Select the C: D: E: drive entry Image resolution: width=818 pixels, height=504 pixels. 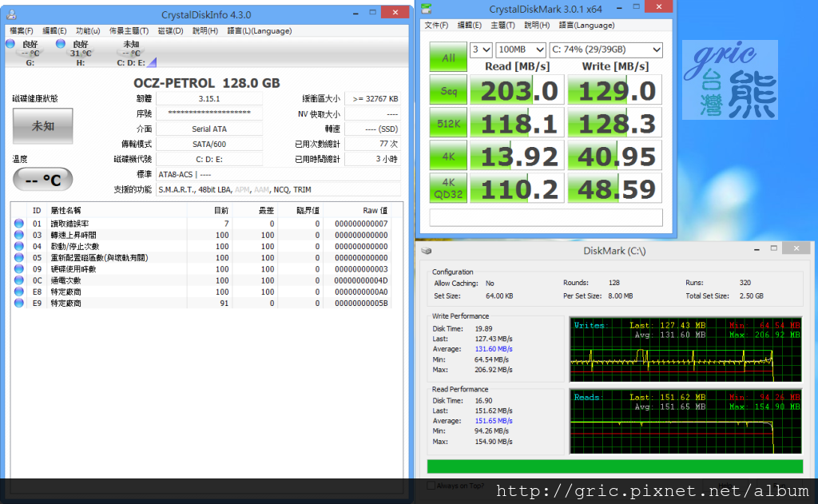(x=132, y=54)
